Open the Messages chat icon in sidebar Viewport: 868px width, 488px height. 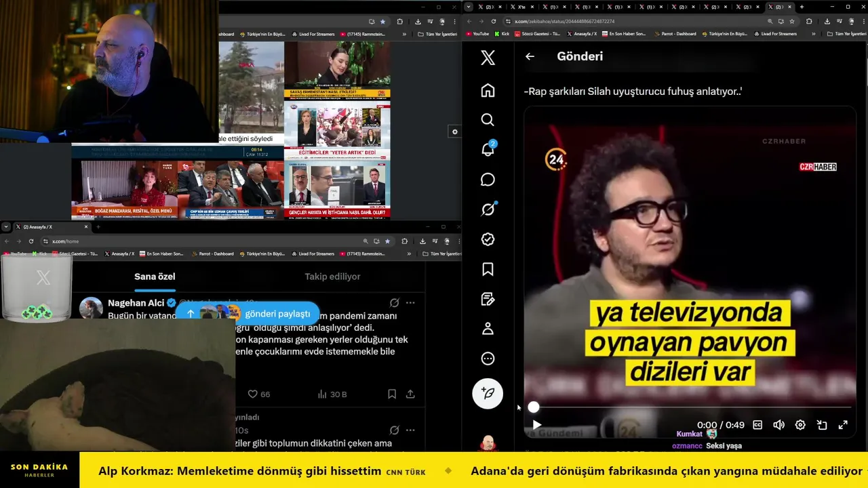(488, 180)
